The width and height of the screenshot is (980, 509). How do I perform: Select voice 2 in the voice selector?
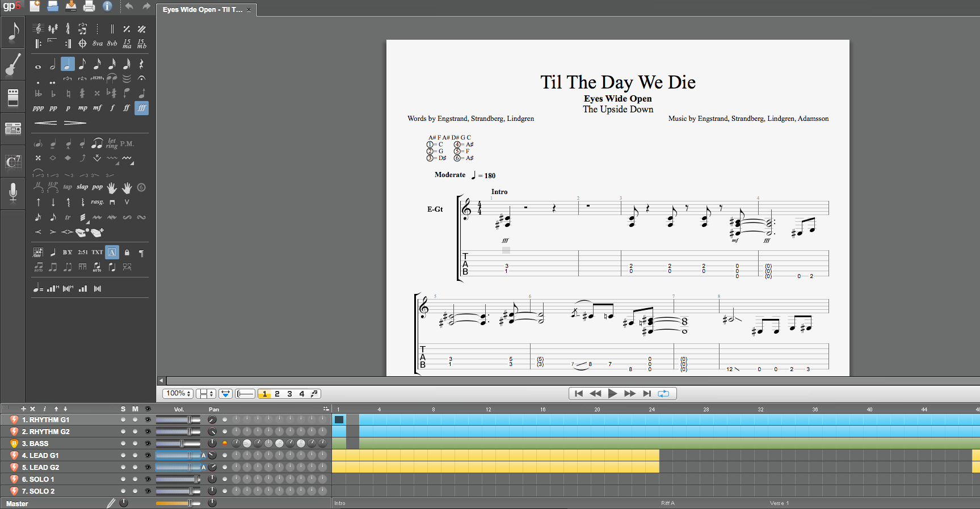tap(277, 394)
